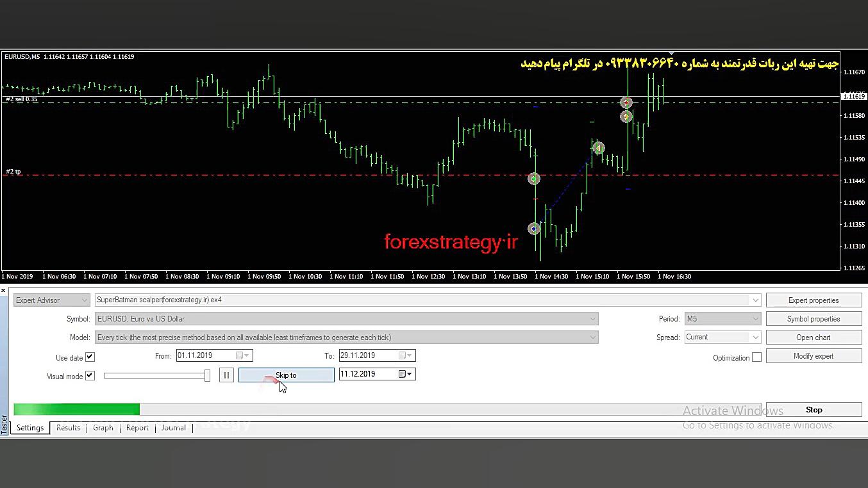Click the visual mode speed slider handle

(x=207, y=376)
